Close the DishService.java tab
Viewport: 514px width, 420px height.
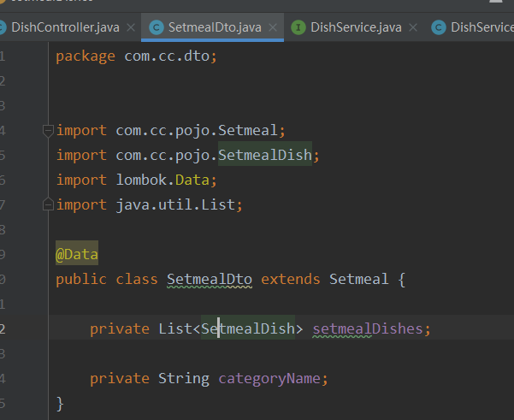pyautogui.click(x=413, y=27)
